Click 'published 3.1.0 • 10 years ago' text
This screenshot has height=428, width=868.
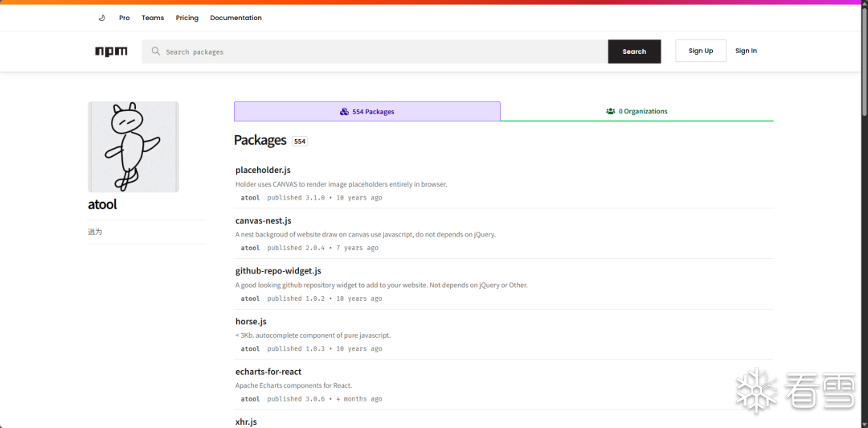tap(325, 198)
